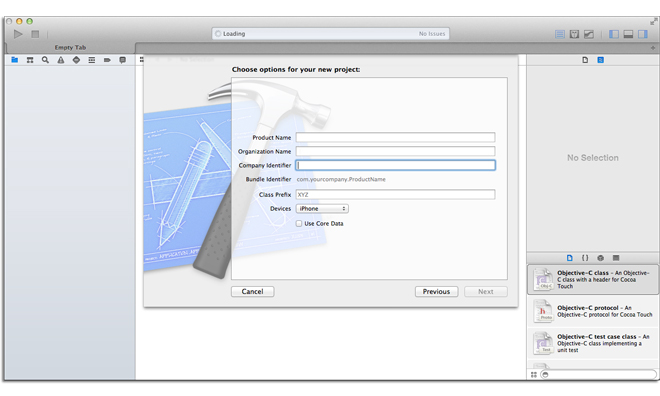
Task: Show the Media library icon
Action: tap(616, 258)
